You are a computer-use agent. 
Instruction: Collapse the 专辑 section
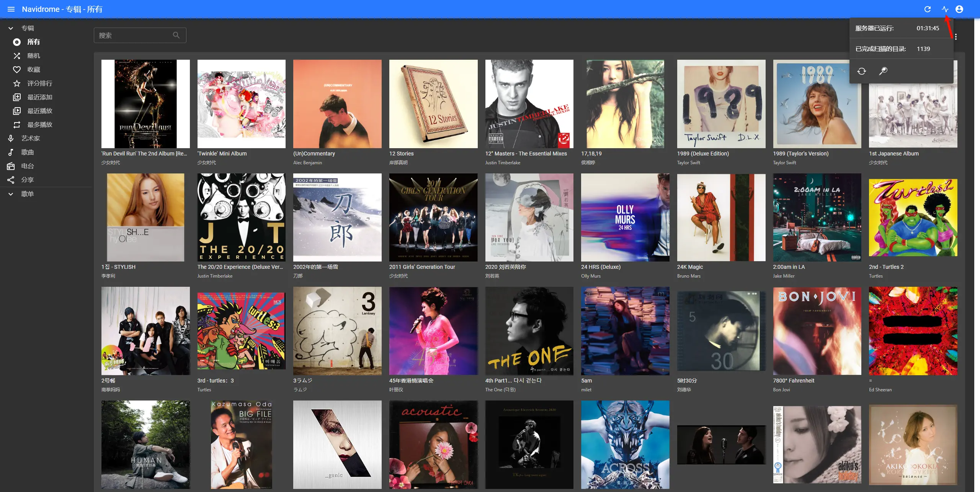(11, 28)
